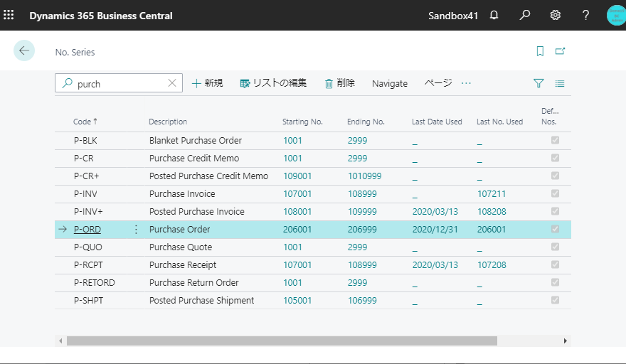Open Last Date Used column header

coord(437,122)
